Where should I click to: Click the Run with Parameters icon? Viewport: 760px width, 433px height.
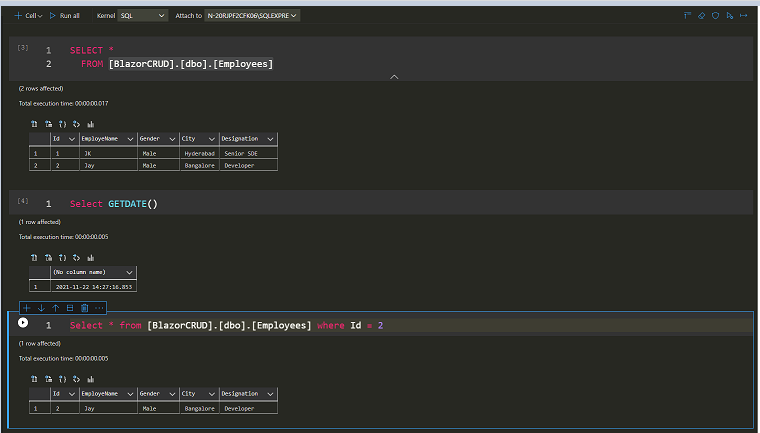(729, 16)
